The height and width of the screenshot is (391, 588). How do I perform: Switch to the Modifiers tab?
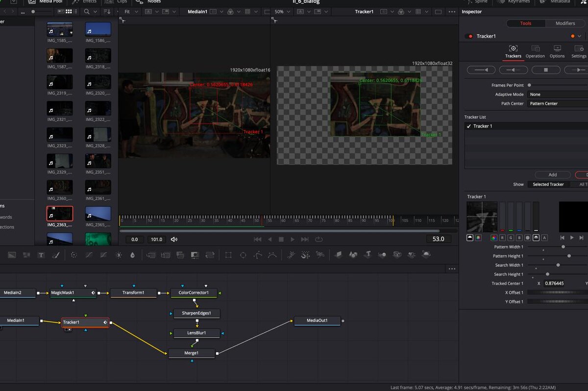pos(565,23)
